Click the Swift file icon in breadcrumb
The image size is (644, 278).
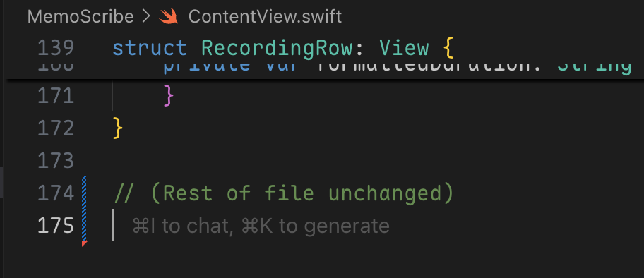click(168, 17)
